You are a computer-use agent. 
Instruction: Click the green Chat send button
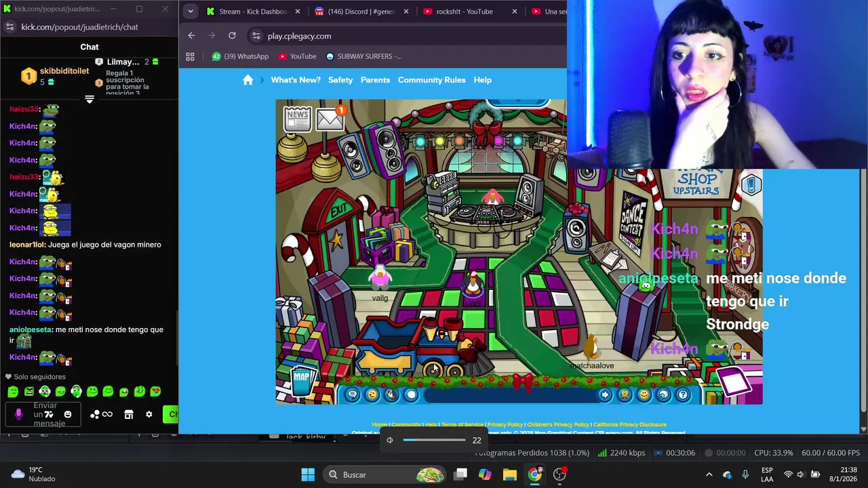coord(171,414)
